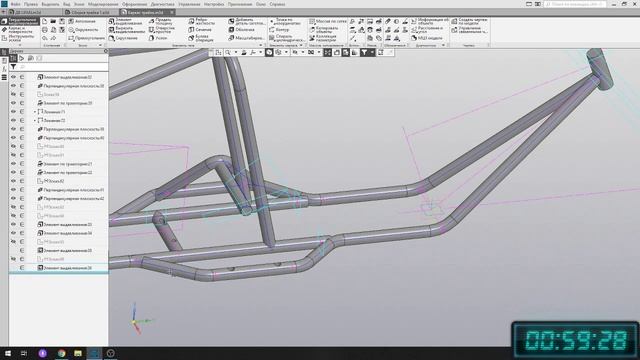Open the File menu

(x=16, y=4)
